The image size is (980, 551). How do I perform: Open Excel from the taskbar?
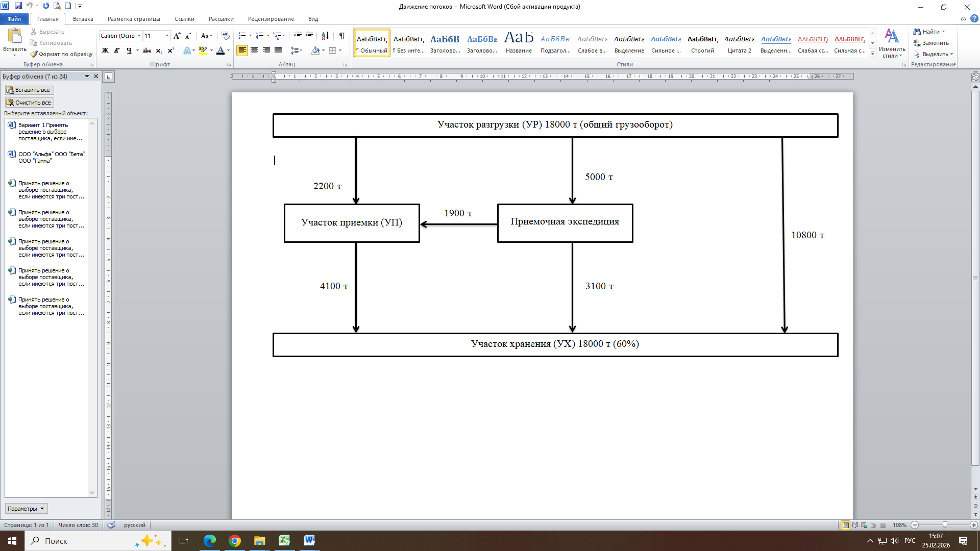coord(284,541)
